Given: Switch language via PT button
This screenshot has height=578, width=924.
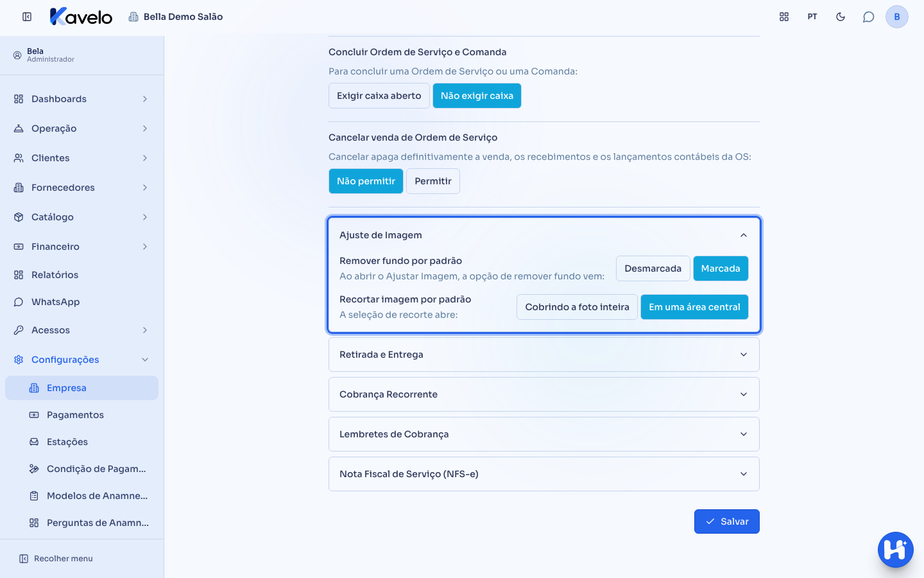Looking at the screenshot, I should (x=812, y=17).
